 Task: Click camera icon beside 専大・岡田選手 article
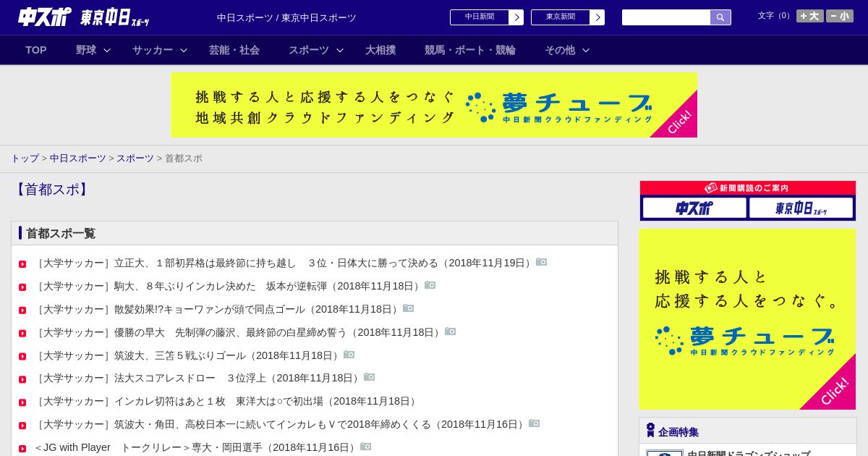click(366, 447)
